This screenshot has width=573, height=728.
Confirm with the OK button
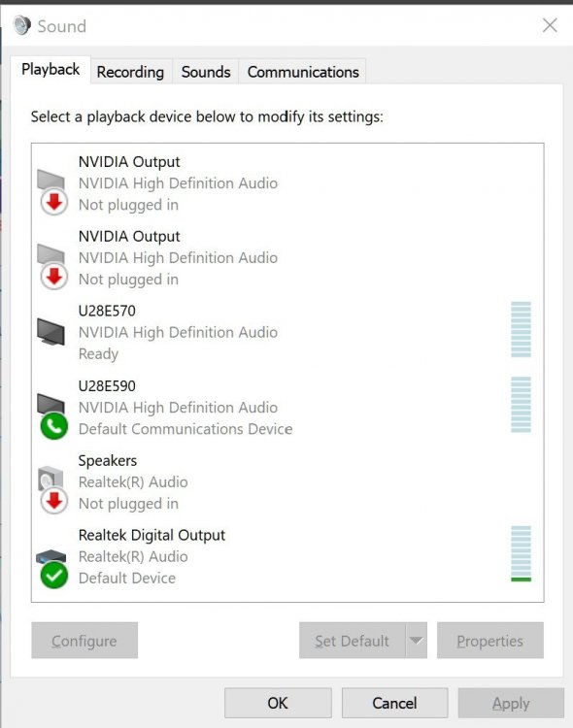pos(278,703)
